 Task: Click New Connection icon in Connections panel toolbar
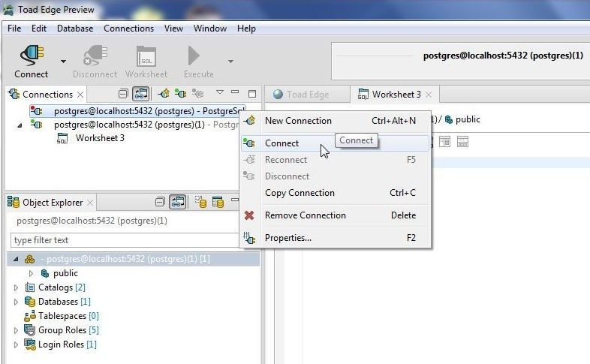(164, 94)
